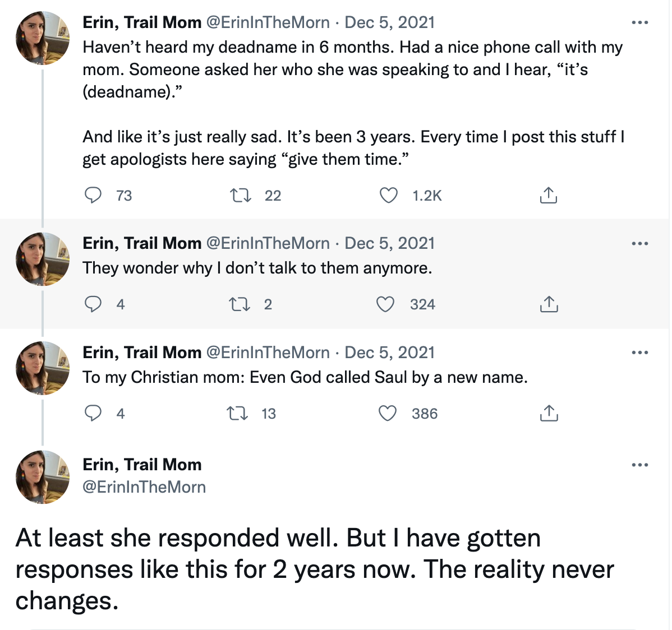Open more options on Saul tweet
This screenshot has width=672, height=630.
pyautogui.click(x=639, y=353)
